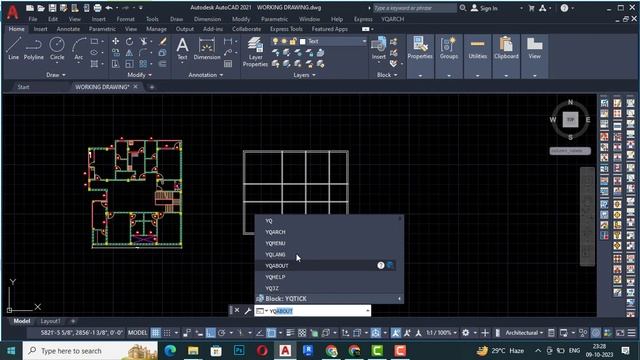This screenshot has width=640, height=360.
Task: Toggle drawing grid display
Action: point(156,333)
